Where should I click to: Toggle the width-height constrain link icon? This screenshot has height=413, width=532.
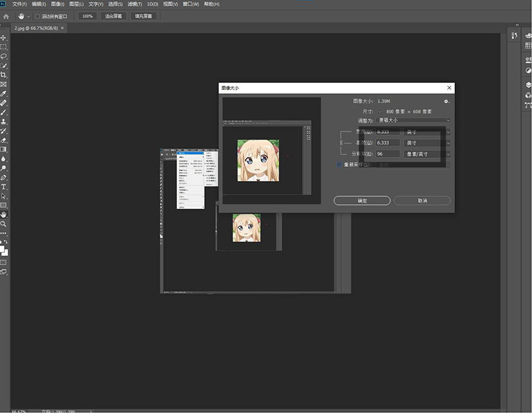tap(342, 142)
